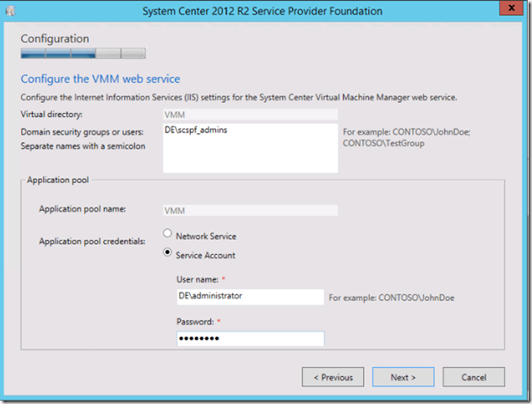
Task: Click the 'Application pool' group label
Action: pyautogui.click(x=58, y=180)
